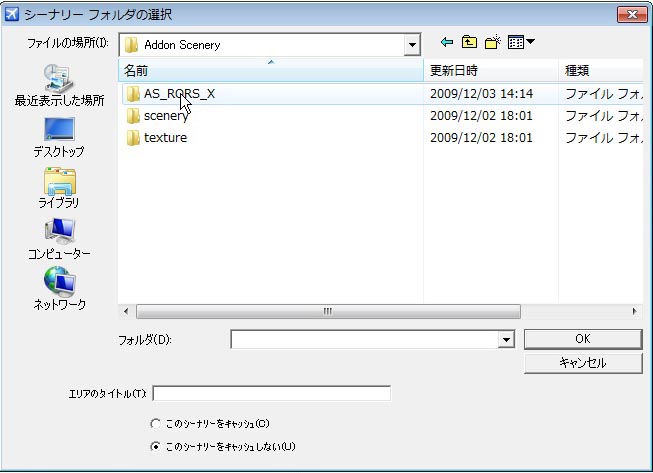Select the AS_RORS_X folder icon
Image resolution: width=653 pixels, height=473 pixels.
133,94
